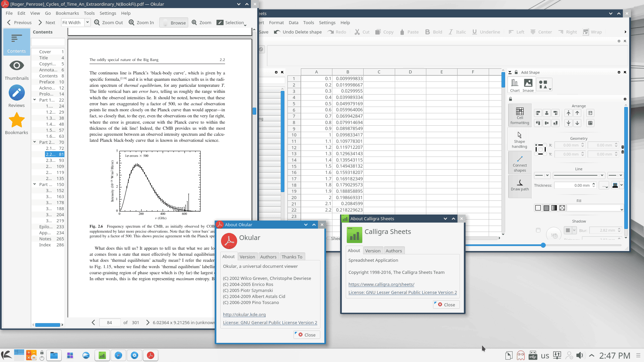The width and height of the screenshot is (644, 362).
Task: Align shapes left in the Arrange section
Action: pos(538,113)
